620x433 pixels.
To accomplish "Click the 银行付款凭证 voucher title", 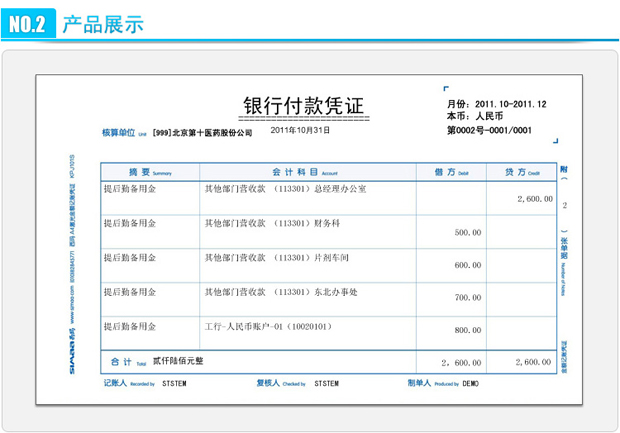I will (x=303, y=106).
